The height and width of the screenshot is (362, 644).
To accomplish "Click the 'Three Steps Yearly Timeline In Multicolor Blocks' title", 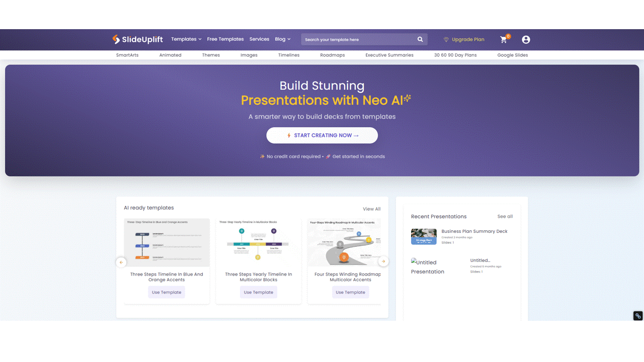I will click(259, 277).
